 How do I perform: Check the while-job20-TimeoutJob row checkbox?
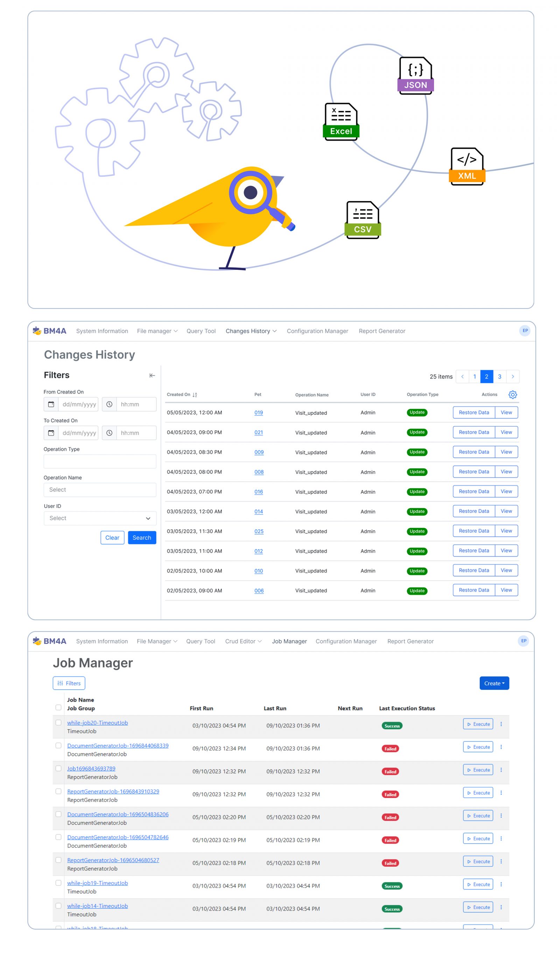[58, 722]
